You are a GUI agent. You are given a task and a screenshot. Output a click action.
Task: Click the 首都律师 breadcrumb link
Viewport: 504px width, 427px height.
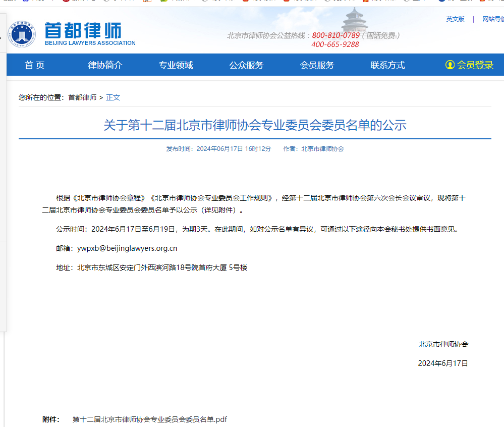click(x=82, y=97)
